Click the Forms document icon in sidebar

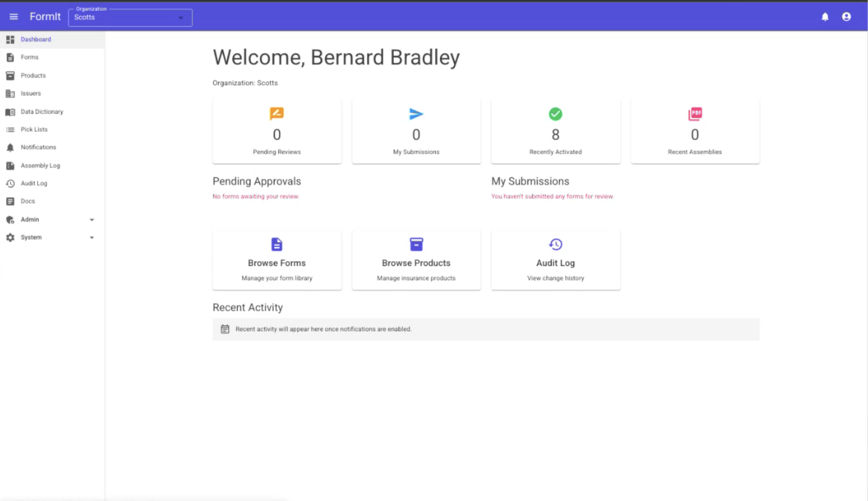click(x=10, y=57)
